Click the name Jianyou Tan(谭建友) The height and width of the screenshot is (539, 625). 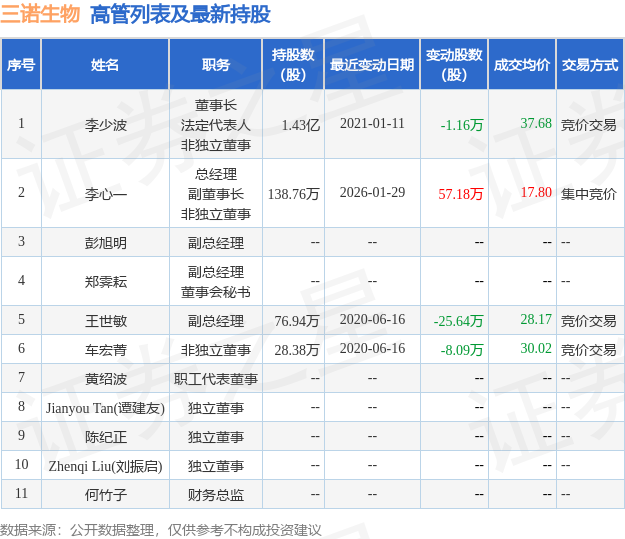(x=105, y=408)
